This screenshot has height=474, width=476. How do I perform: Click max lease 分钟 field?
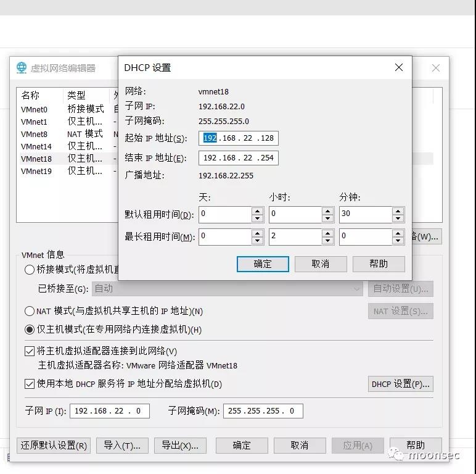(366, 237)
